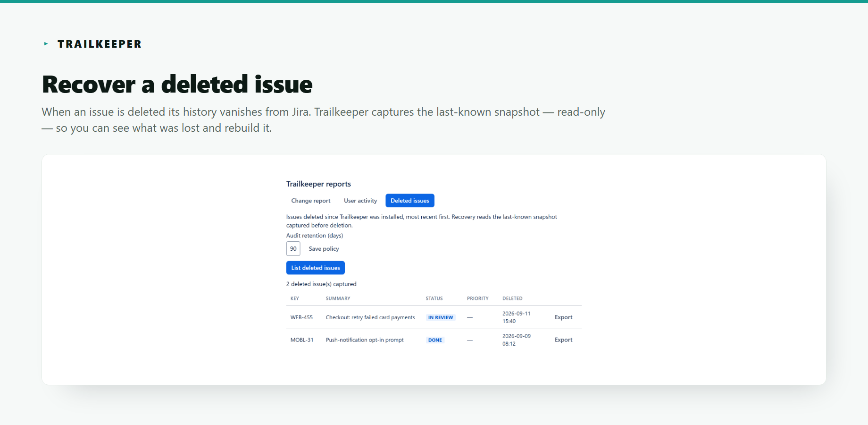This screenshot has height=425, width=868.
Task: Click the List deleted issues button
Action: pyautogui.click(x=316, y=268)
